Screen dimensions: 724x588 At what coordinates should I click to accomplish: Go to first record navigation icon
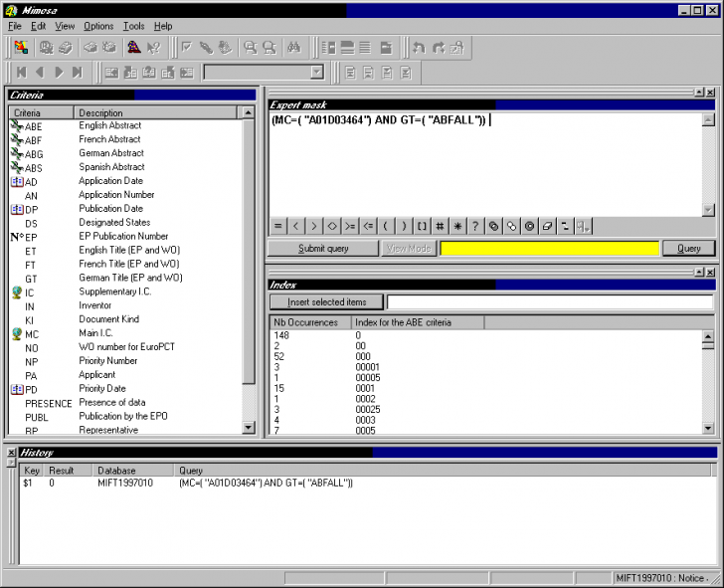(22, 73)
